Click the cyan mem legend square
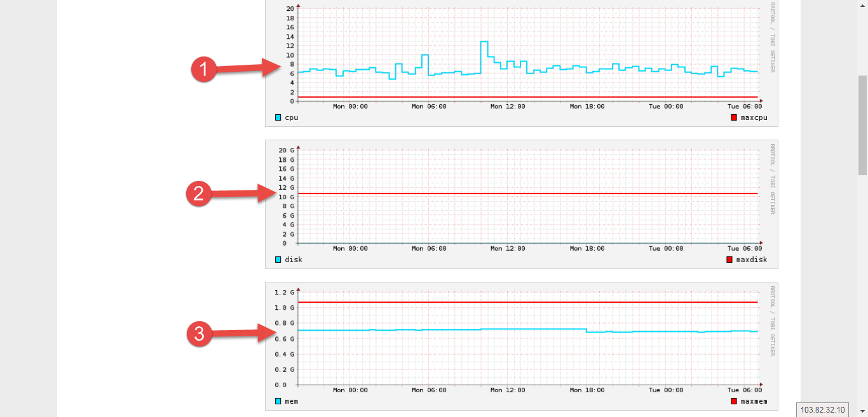 point(278,401)
